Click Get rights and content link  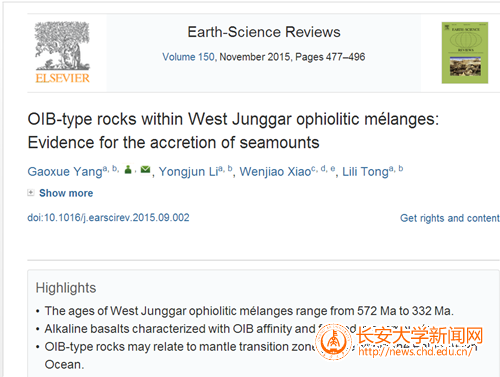450,218
